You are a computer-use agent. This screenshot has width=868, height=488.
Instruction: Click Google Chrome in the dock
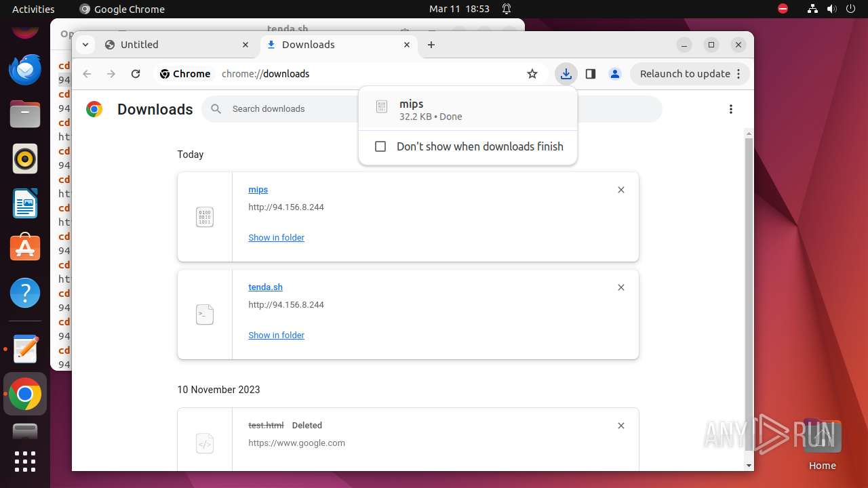[25, 394]
